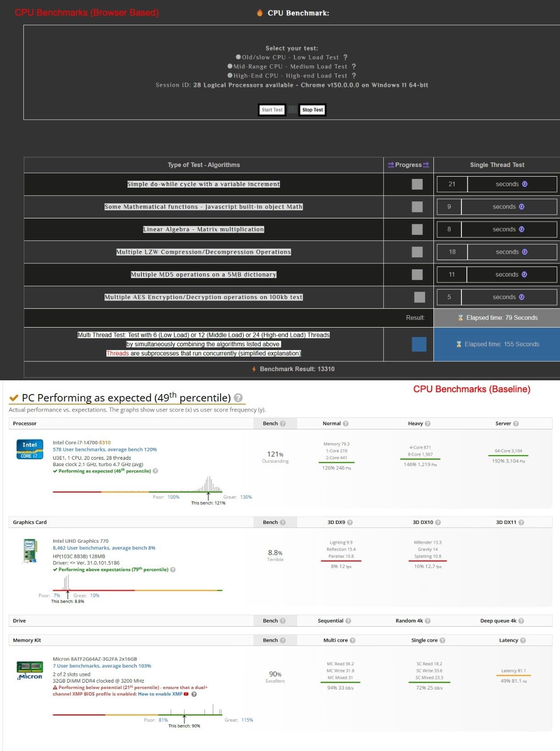
Task: Click Type of Test - Algorithms column header
Action: point(204,165)
